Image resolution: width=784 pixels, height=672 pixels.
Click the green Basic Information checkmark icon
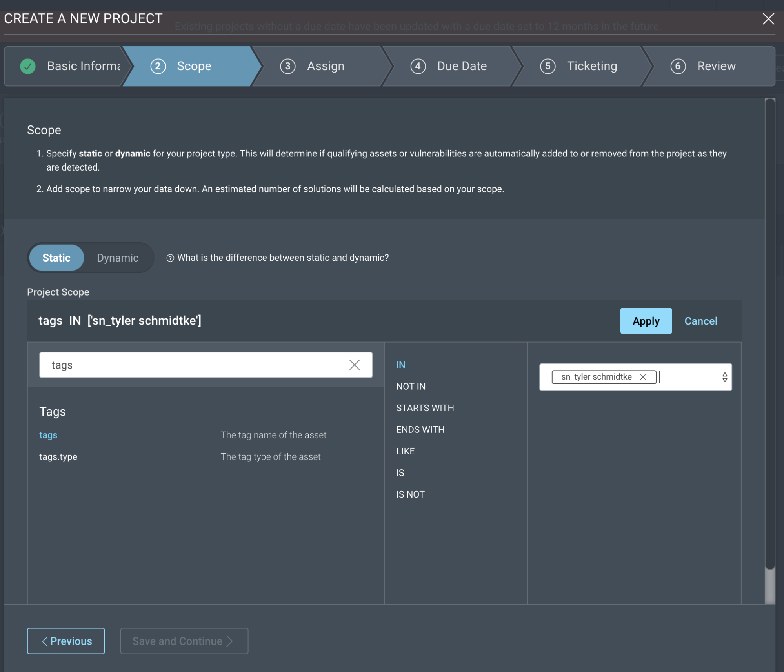(x=28, y=66)
